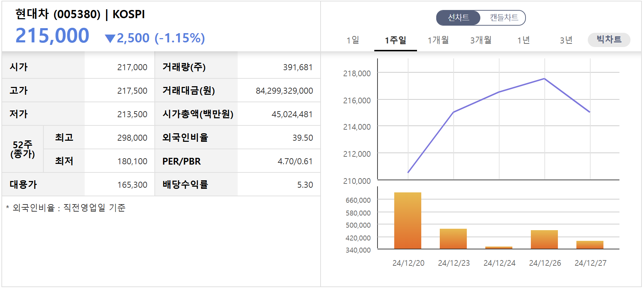
Task: Click the 210,000 price axis label
Action: [x=357, y=181]
